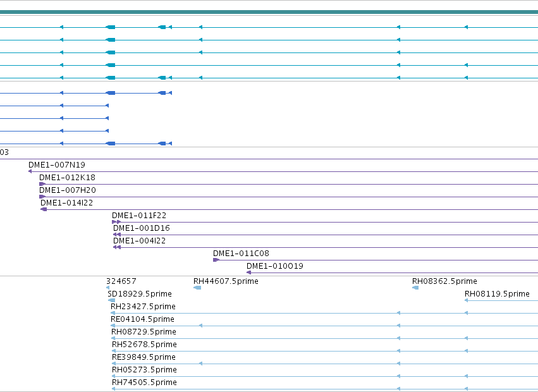Click the RH52678.5prime EST label
Screen dimensions: 538x392
(x=144, y=345)
